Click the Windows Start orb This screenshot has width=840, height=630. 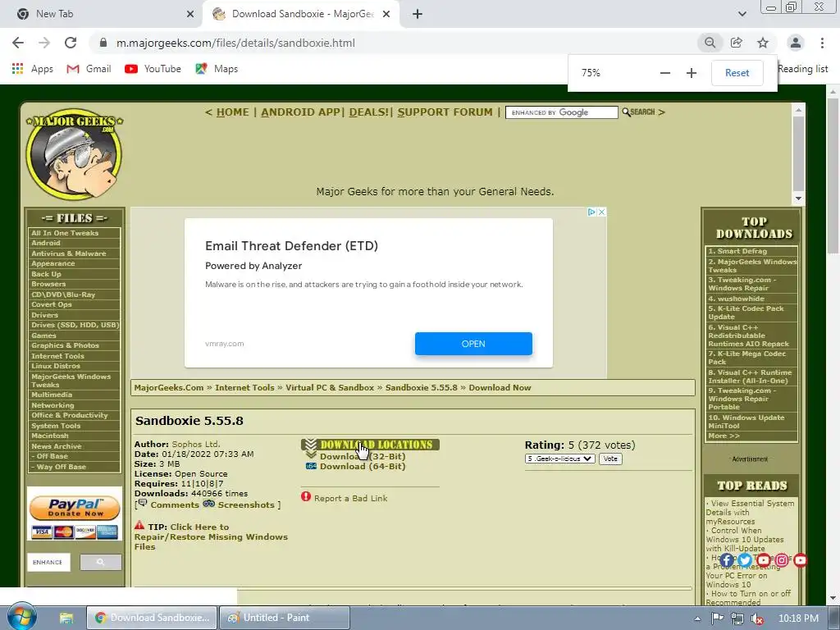click(x=22, y=617)
